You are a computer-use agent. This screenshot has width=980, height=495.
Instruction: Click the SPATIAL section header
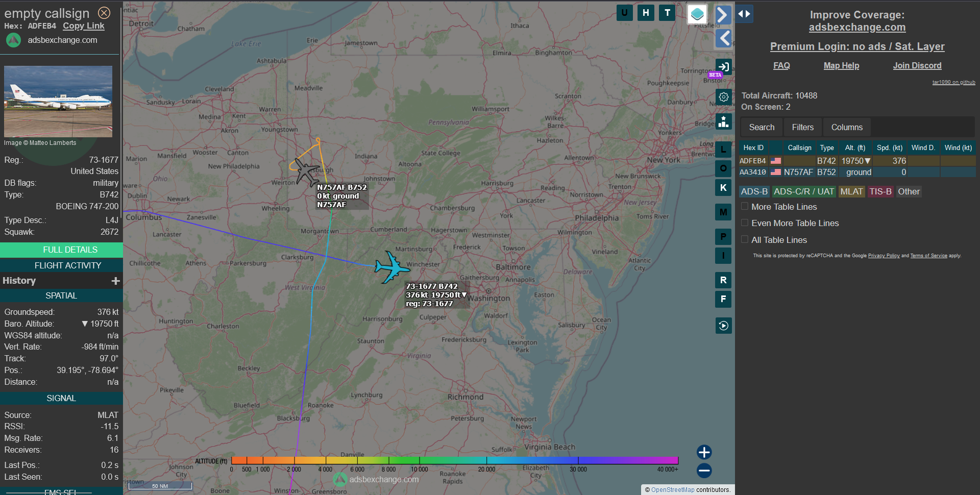coord(61,296)
